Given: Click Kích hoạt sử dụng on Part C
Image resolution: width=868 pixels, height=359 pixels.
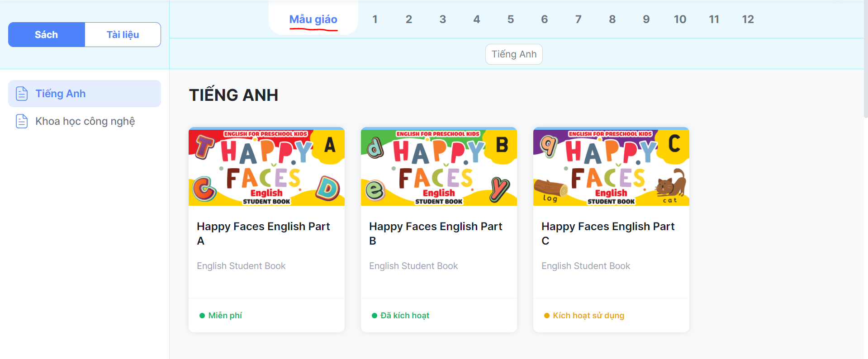Looking at the screenshot, I should pyautogui.click(x=588, y=316).
